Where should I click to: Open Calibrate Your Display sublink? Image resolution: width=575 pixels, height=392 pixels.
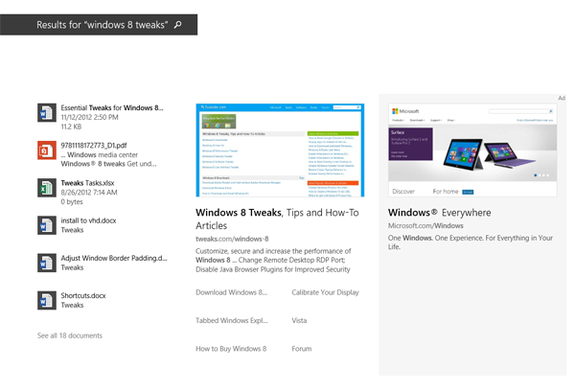point(326,292)
